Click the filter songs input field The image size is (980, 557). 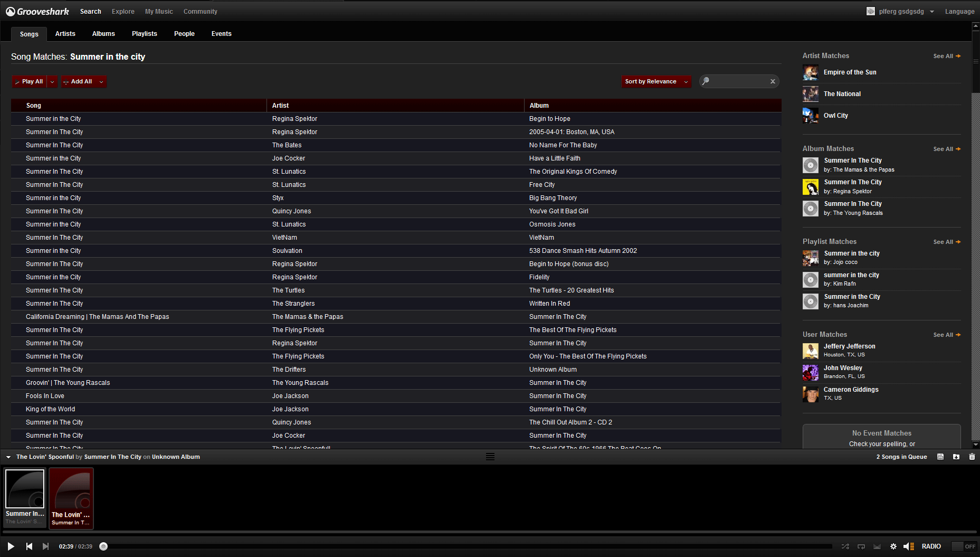tap(739, 81)
